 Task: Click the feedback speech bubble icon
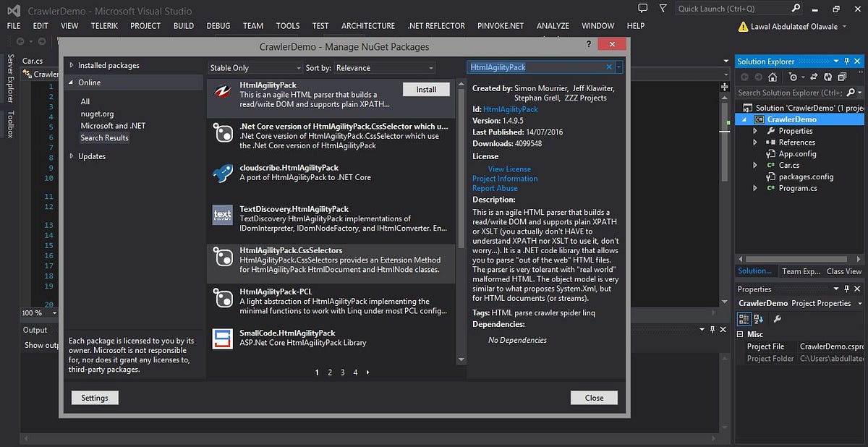643,9
